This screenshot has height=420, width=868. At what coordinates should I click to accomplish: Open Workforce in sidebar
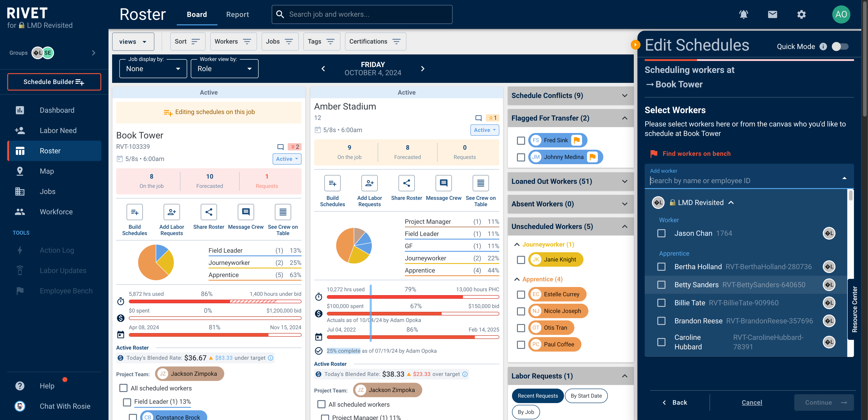click(x=54, y=212)
